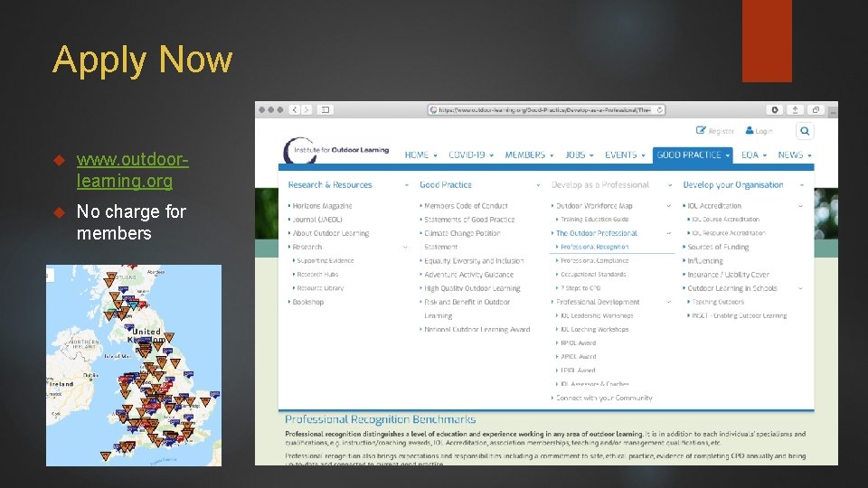The height and width of the screenshot is (488, 868).
Task: Open the EVENTS menu
Action: coord(625,155)
